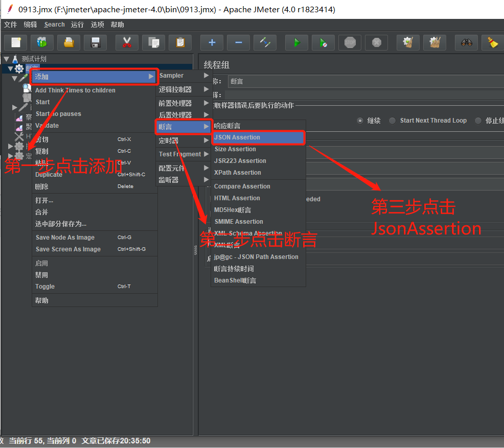Open the 断言 submenu
504x448 pixels.
[184, 127]
